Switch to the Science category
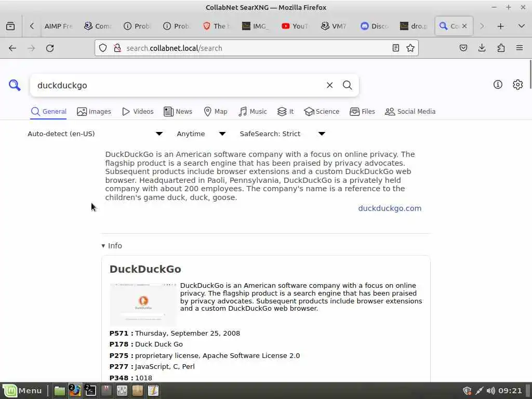Viewport: 532px width, 399px height. pos(322,112)
